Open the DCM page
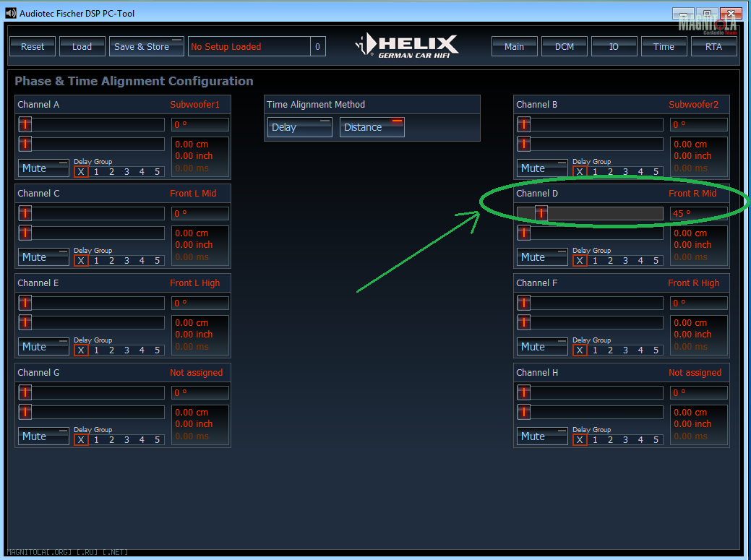Screen dimensions: 751x560 pos(564,46)
